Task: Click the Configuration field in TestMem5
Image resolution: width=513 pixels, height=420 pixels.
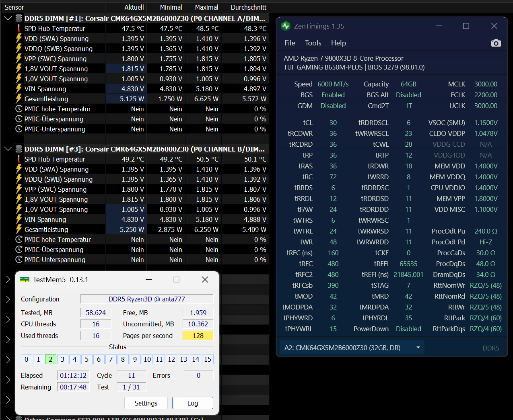Action: (x=147, y=299)
